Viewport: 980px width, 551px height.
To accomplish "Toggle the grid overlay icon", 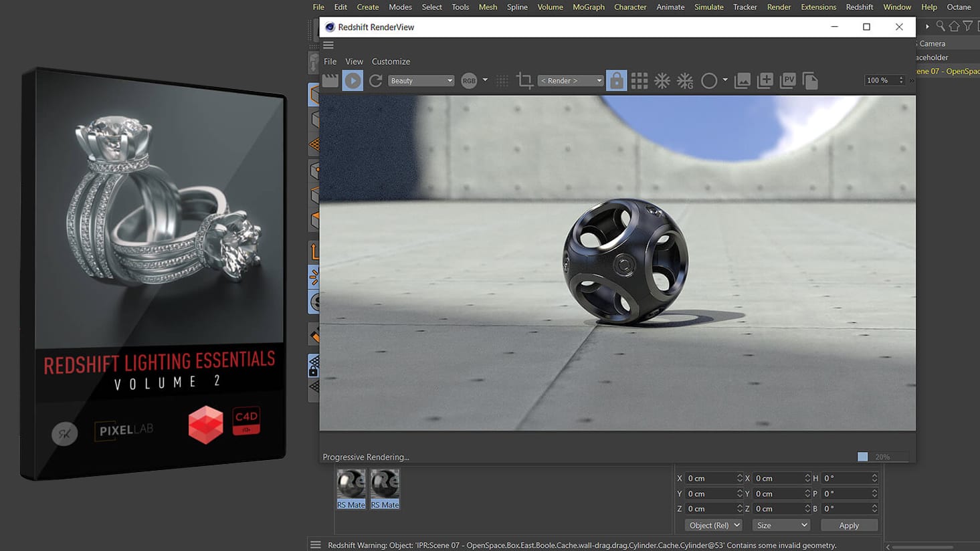I will pos(640,81).
